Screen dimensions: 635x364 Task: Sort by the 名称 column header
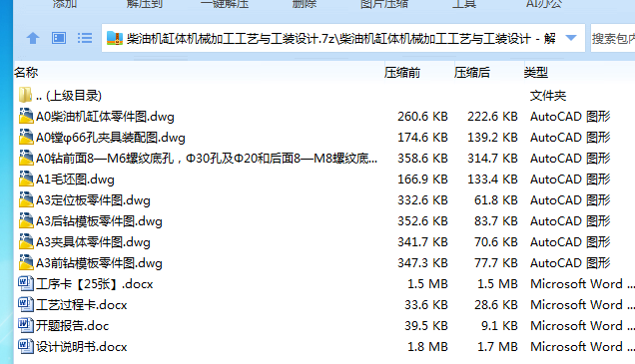click(x=26, y=73)
